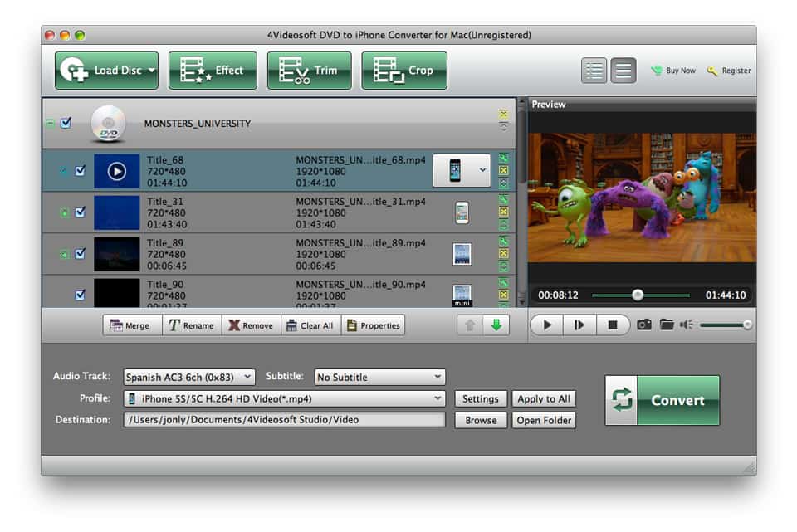Open settings wrench for Title_31 row
The image size is (797, 532).
(x=503, y=199)
